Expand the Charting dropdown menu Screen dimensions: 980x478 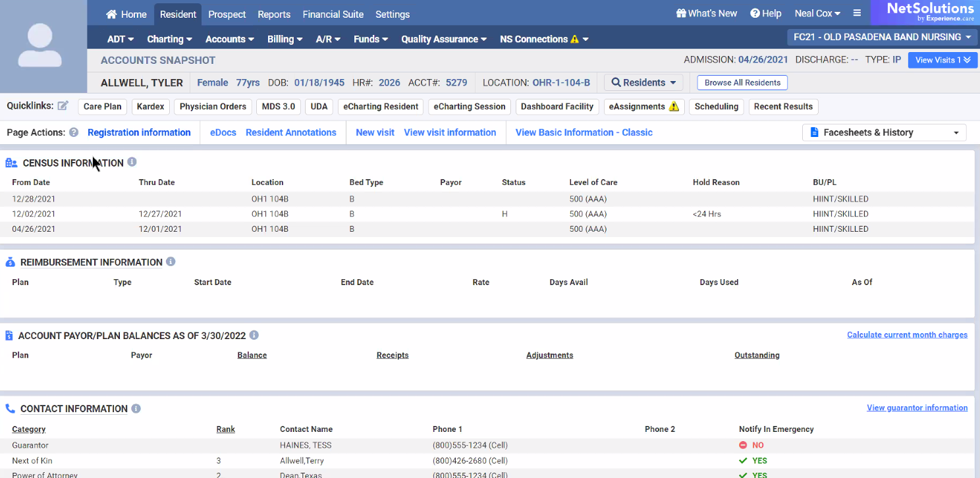(x=169, y=39)
